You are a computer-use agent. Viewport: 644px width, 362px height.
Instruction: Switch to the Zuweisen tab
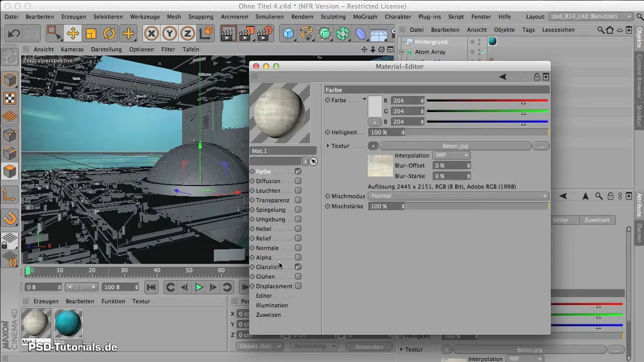[x=597, y=220]
